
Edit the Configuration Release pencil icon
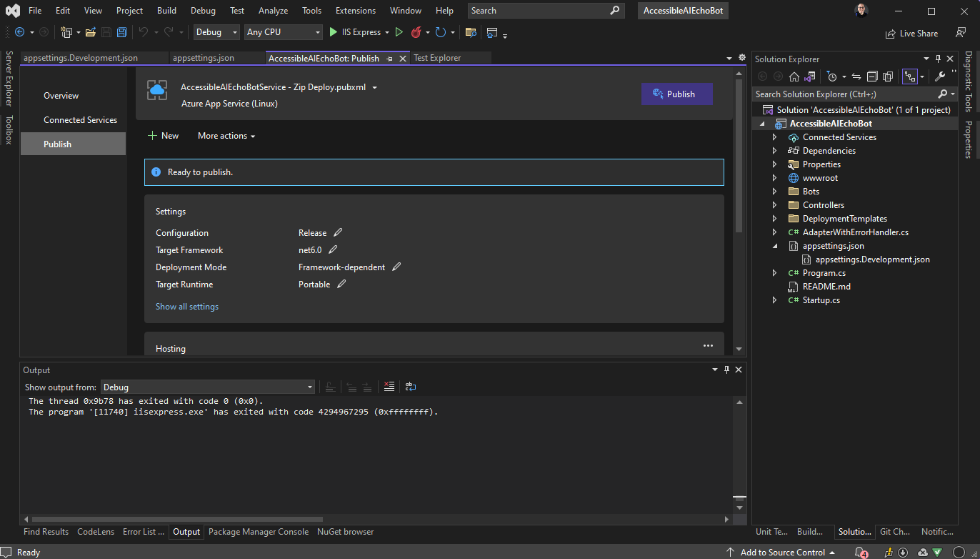(x=338, y=232)
